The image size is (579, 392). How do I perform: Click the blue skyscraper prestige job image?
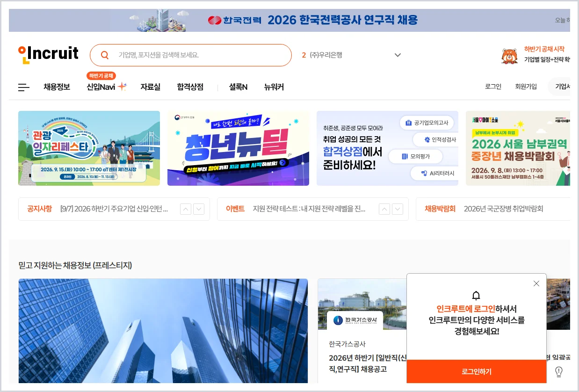point(163,331)
